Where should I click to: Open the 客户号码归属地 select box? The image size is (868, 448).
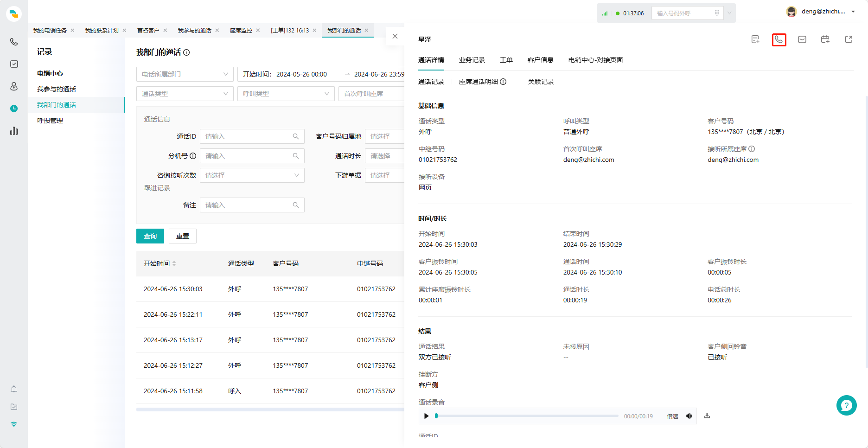[385, 136]
